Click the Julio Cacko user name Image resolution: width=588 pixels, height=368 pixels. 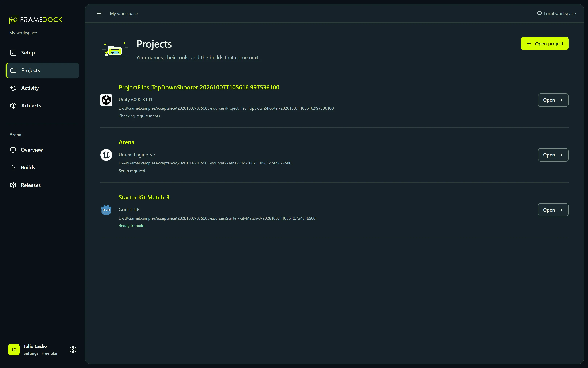[x=35, y=346]
